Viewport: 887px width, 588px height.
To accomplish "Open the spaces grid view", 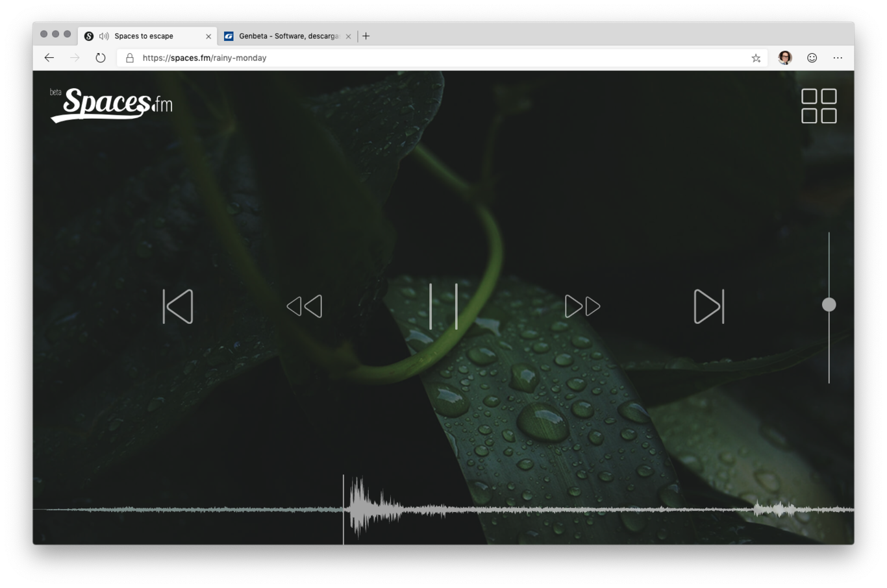I will tap(819, 106).
